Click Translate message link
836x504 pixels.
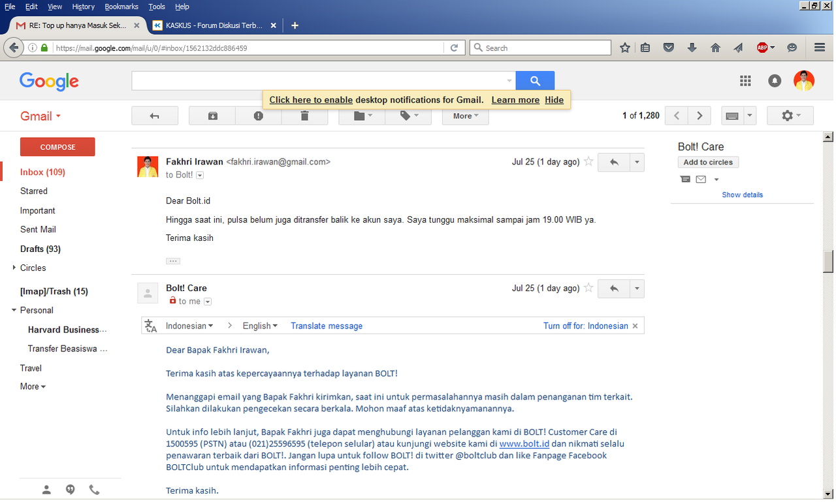point(327,326)
